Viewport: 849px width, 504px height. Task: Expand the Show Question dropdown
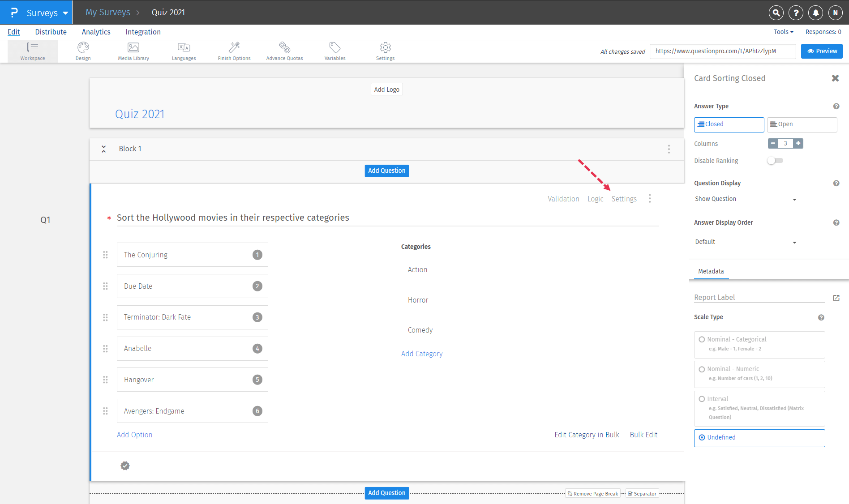[x=746, y=199]
